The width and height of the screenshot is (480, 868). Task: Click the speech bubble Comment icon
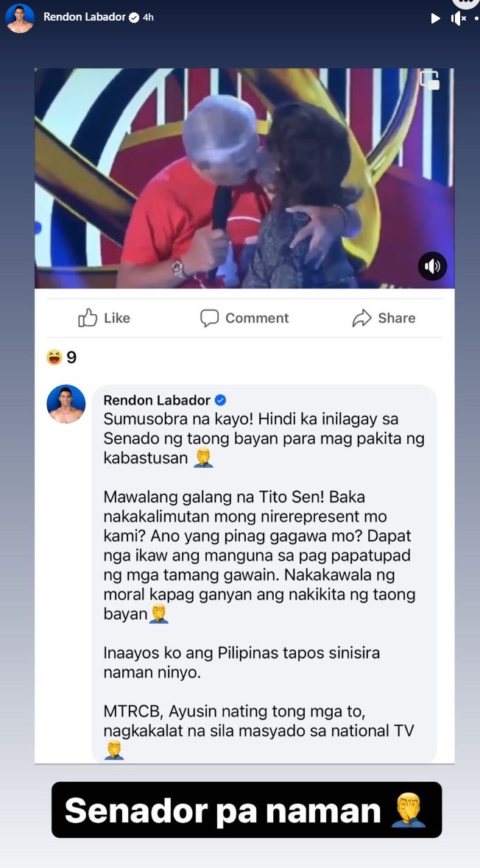click(209, 319)
